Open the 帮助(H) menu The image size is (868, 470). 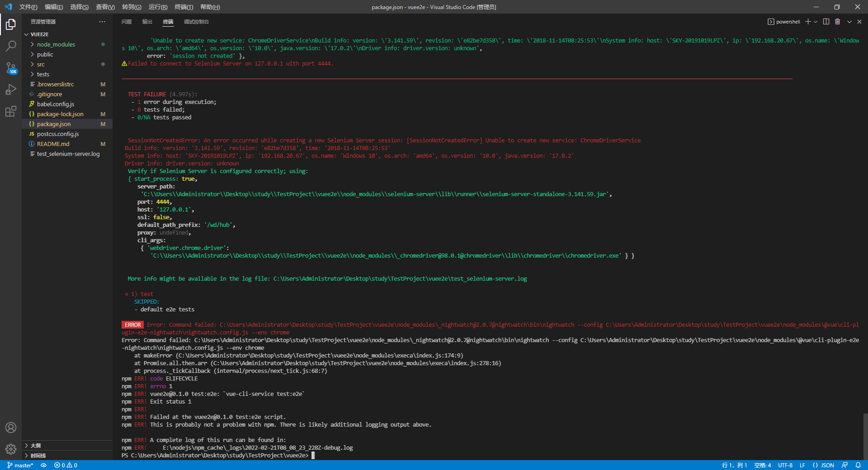pyautogui.click(x=210, y=7)
